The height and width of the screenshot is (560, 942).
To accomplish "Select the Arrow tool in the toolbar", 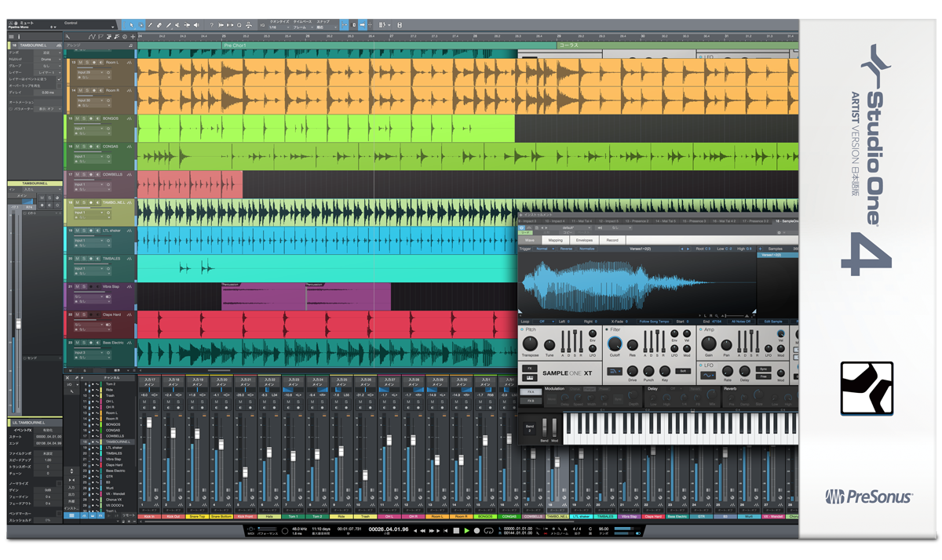I will point(131,24).
